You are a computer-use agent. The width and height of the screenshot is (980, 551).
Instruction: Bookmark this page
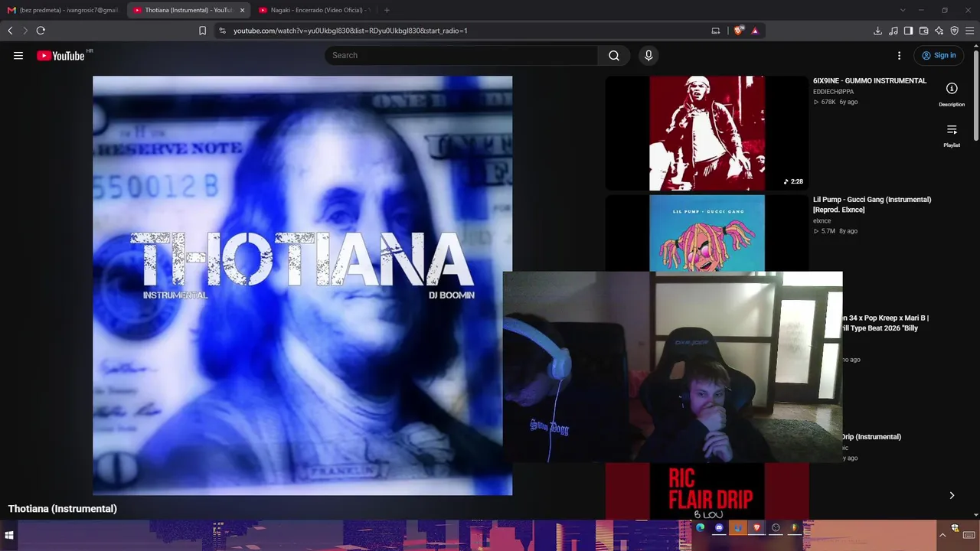202,31
